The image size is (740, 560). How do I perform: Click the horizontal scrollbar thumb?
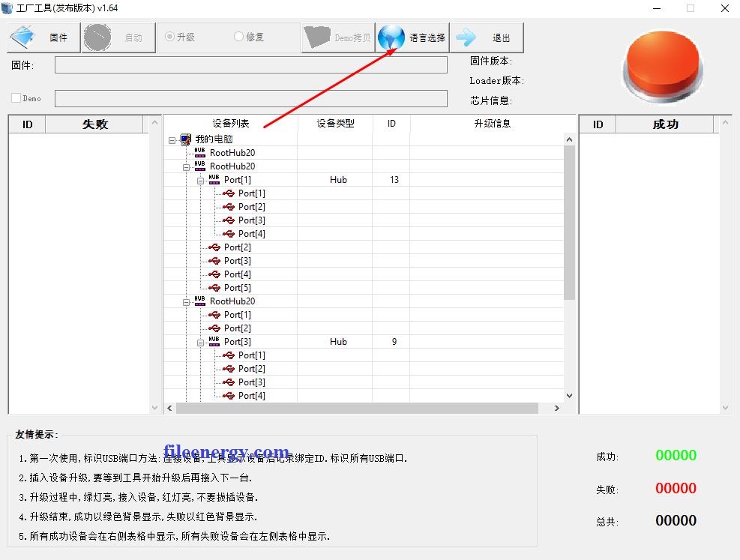click(x=358, y=408)
